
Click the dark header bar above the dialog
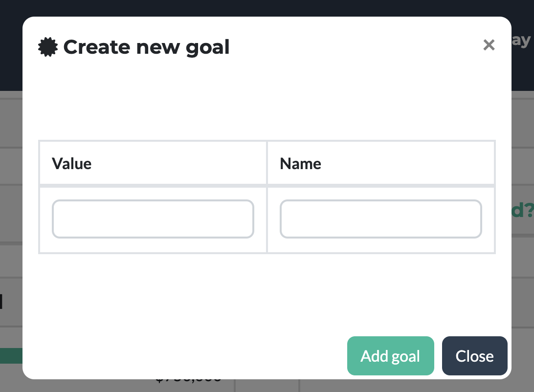[267, 8]
